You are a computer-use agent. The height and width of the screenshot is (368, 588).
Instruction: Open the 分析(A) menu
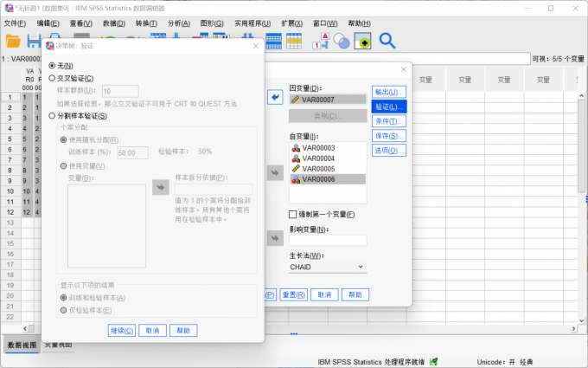(179, 23)
